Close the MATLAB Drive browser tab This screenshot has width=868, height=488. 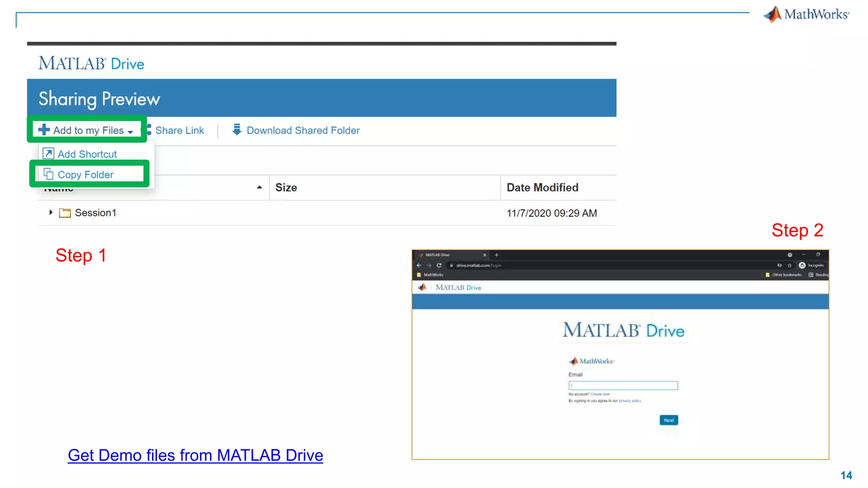click(x=485, y=255)
